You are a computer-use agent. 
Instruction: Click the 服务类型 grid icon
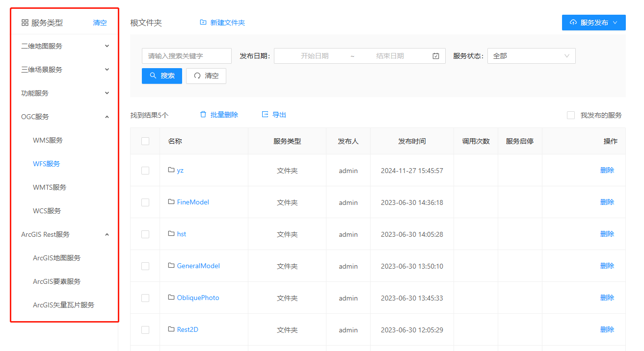pyautogui.click(x=25, y=23)
